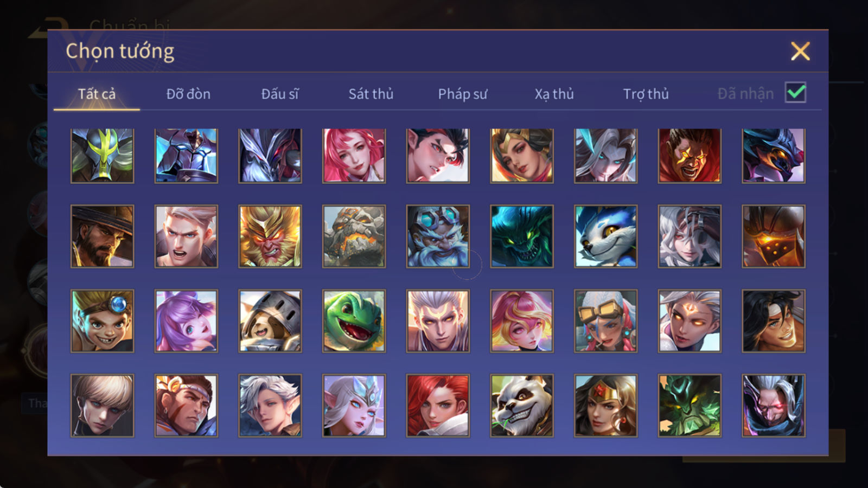Open the Đấu sĩ tab
Image resolution: width=868 pixels, height=488 pixels.
click(x=279, y=94)
